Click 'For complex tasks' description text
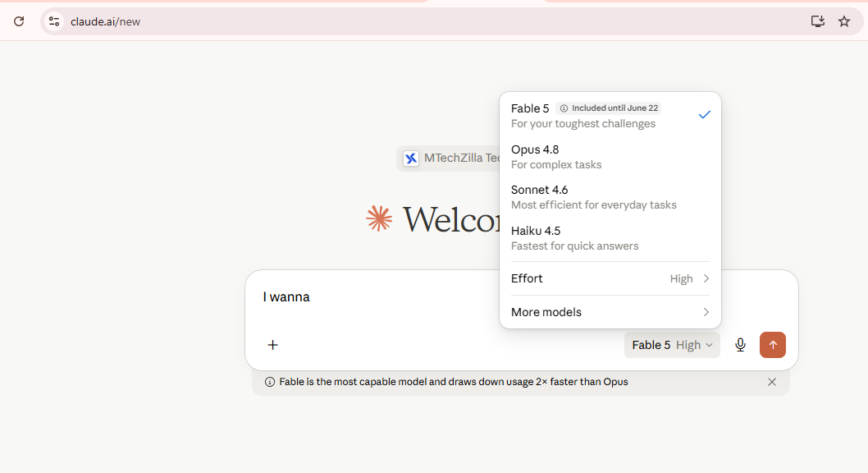 (555, 164)
